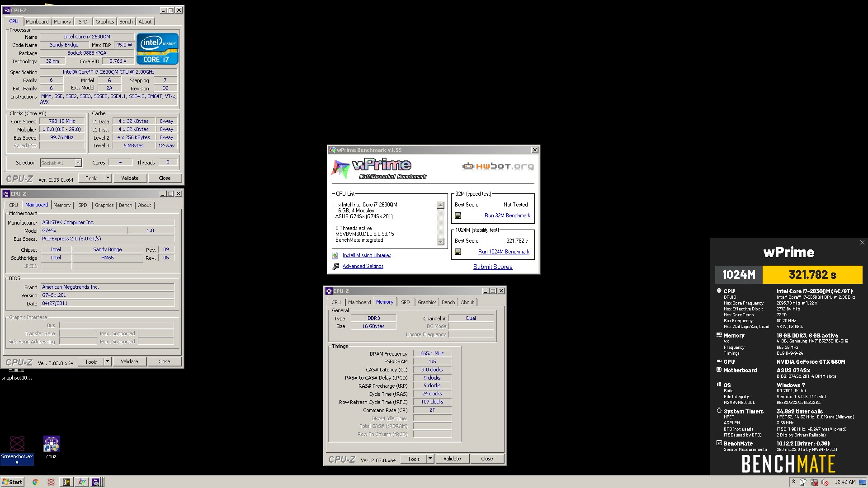Click Validate in Memory CPU-Z window
Viewport: 868px width, 488px height.
pyautogui.click(x=452, y=459)
